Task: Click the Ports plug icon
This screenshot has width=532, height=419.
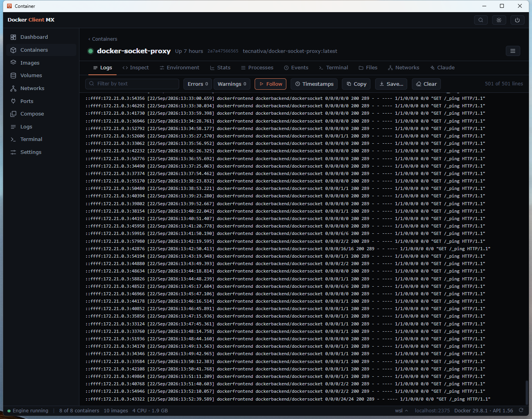Action: 13,101
